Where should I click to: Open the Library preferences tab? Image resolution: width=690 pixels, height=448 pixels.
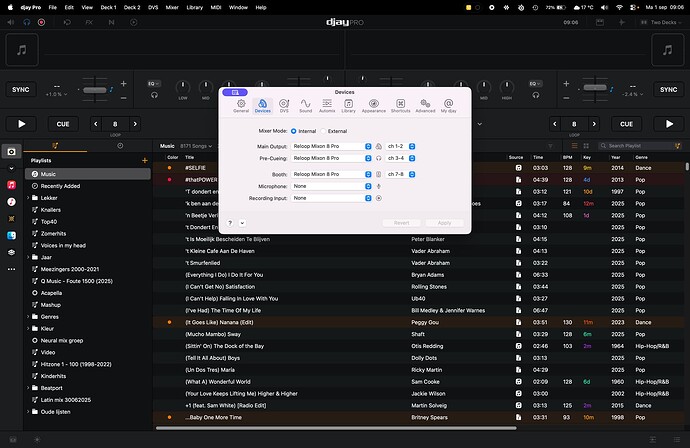tap(348, 106)
